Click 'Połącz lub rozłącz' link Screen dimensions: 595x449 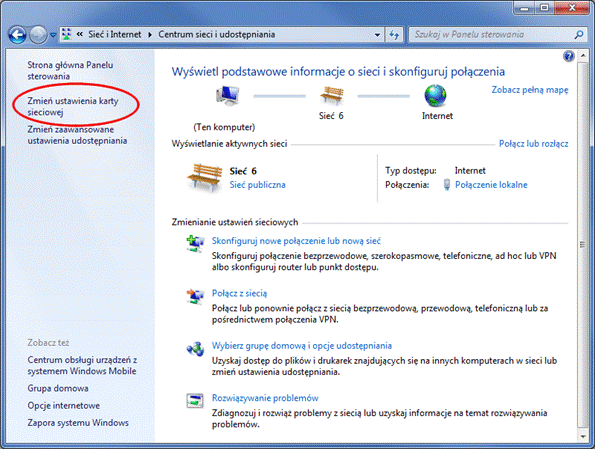(x=534, y=144)
